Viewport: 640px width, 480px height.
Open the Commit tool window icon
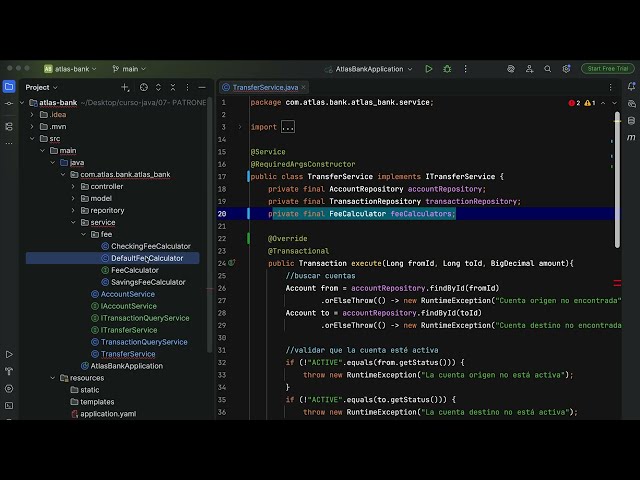coord(9,104)
